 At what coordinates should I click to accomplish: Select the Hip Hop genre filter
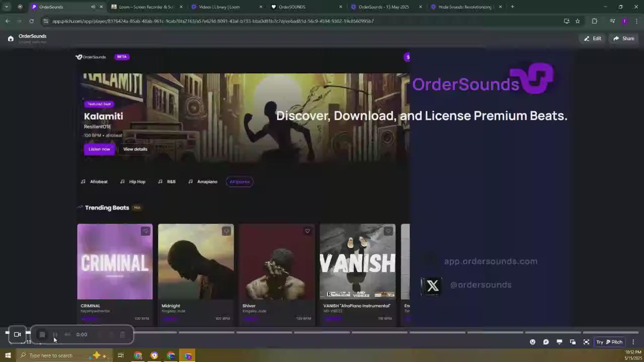click(133, 182)
